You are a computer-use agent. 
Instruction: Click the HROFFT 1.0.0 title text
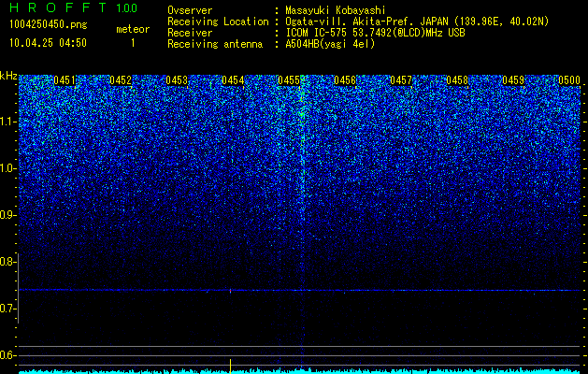(x=73, y=7)
